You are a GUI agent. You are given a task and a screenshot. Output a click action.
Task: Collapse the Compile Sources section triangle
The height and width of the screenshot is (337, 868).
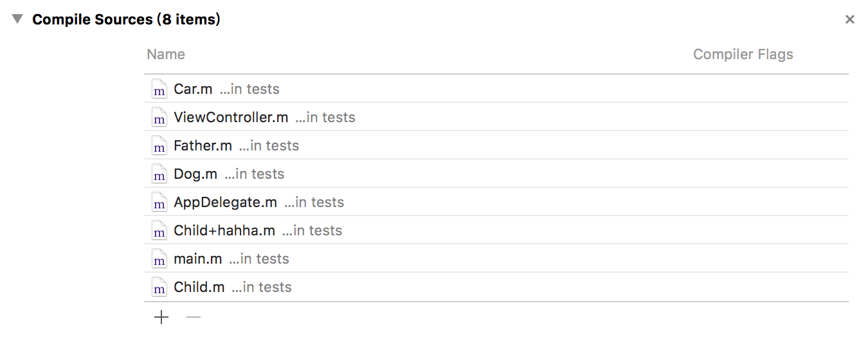click(x=17, y=19)
